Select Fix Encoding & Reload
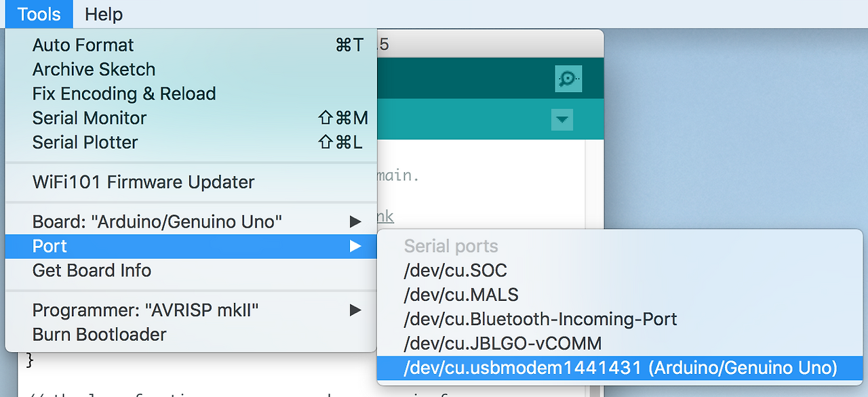The height and width of the screenshot is (397, 868). pyautogui.click(x=123, y=93)
